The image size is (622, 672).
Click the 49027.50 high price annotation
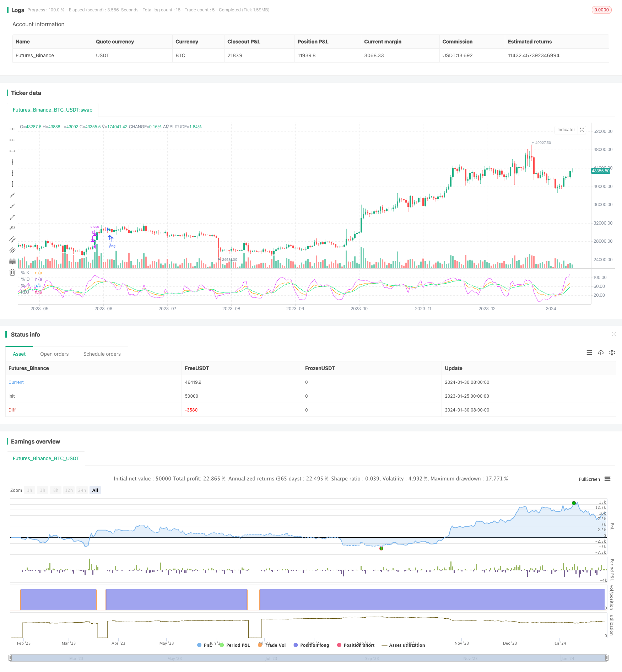pyautogui.click(x=543, y=143)
